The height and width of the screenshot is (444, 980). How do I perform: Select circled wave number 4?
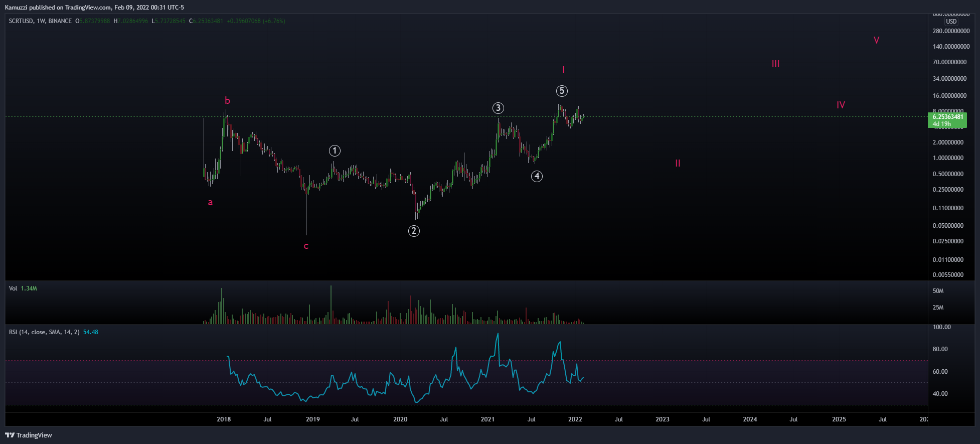click(x=537, y=176)
